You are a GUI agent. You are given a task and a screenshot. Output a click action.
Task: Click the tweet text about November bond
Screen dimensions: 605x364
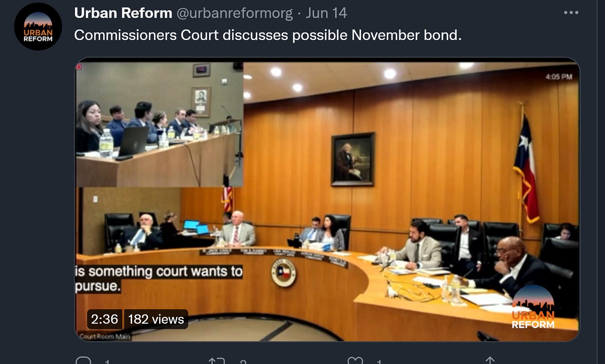tap(268, 35)
